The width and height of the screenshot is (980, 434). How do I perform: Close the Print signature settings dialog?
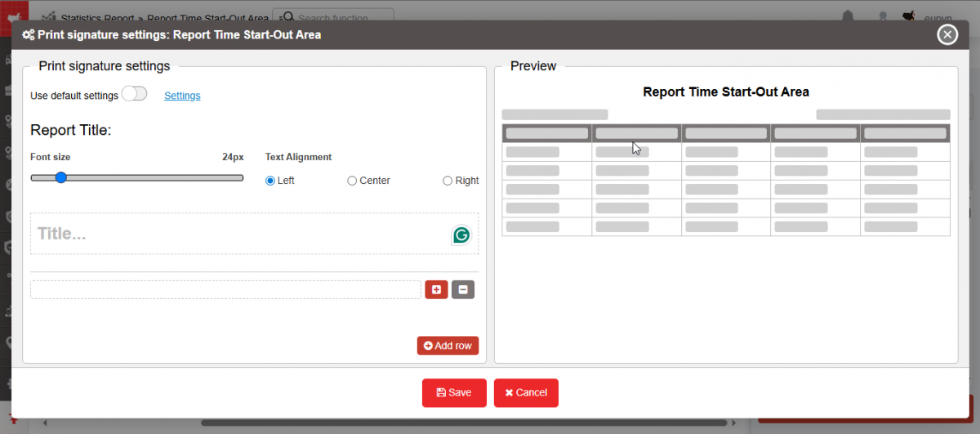click(x=947, y=34)
